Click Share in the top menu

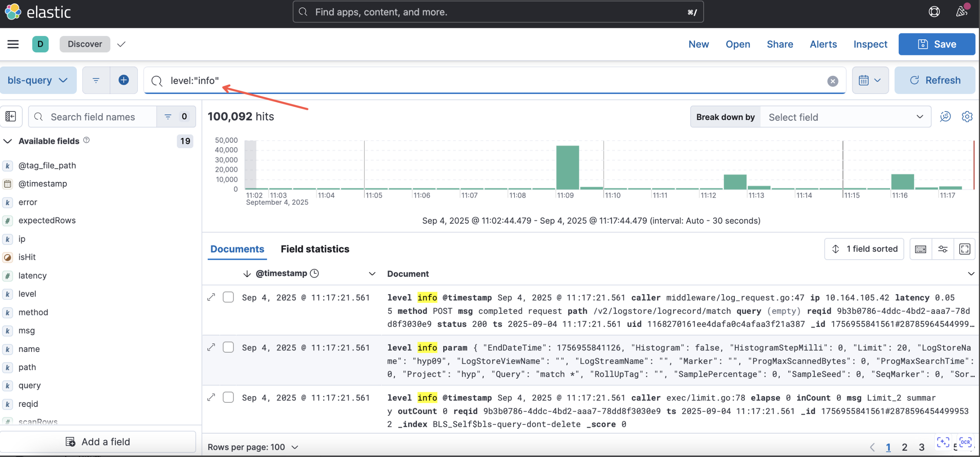pyautogui.click(x=779, y=44)
